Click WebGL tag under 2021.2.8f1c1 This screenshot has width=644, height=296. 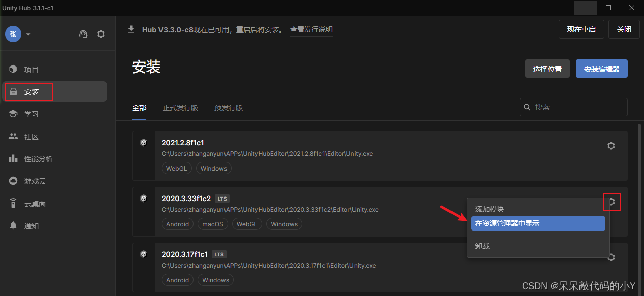177,169
